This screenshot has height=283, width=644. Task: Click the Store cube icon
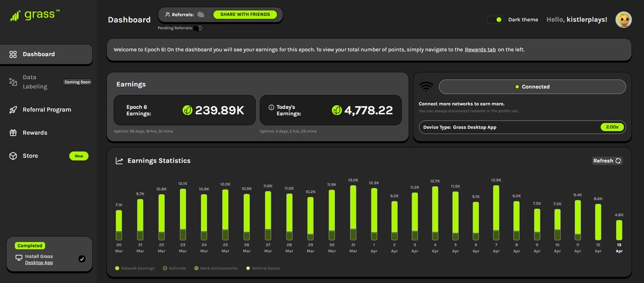pyautogui.click(x=13, y=156)
